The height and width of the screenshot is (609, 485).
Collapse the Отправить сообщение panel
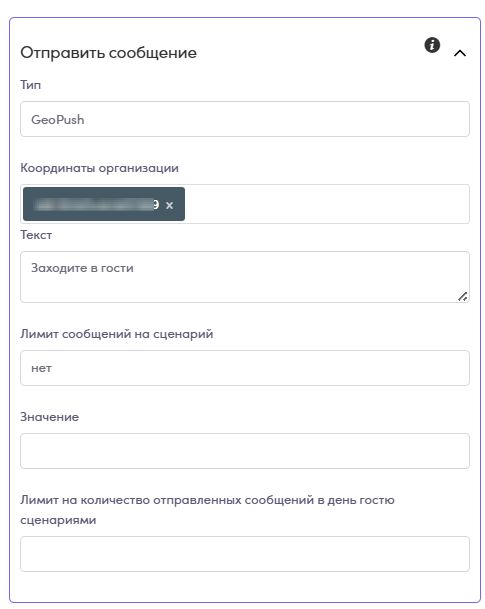tap(460, 53)
